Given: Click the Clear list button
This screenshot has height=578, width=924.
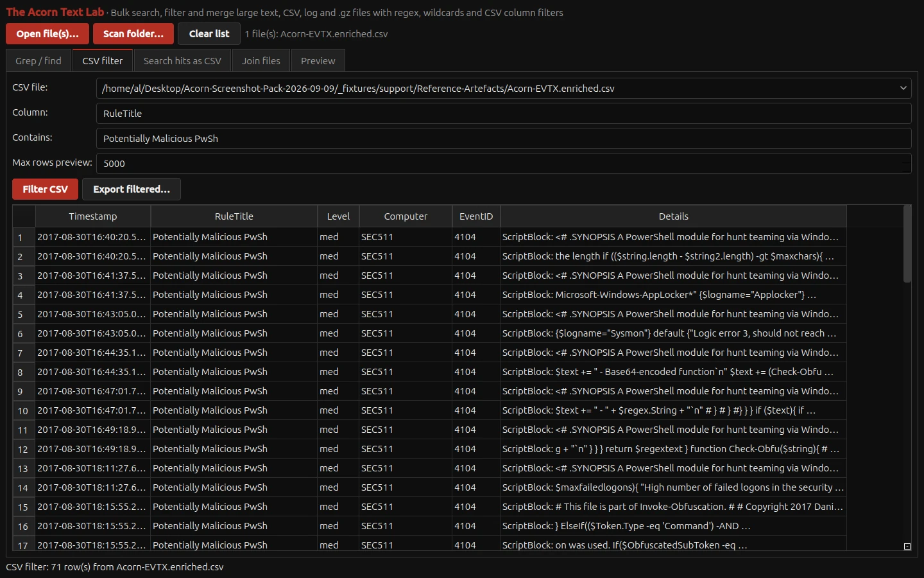Looking at the screenshot, I should click(x=209, y=34).
